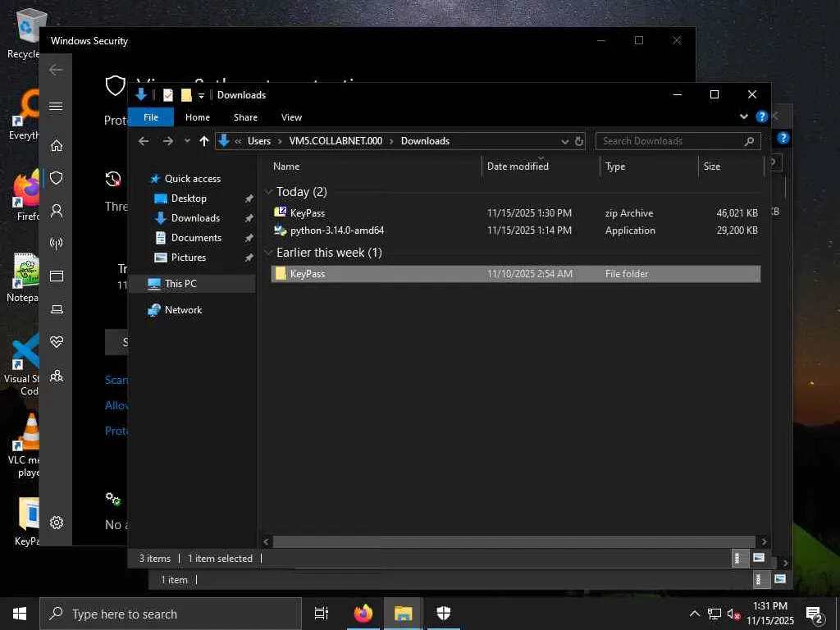Image resolution: width=840 pixels, height=630 pixels.
Task: Open Device performance & health heart icon
Action: [57, 342]
